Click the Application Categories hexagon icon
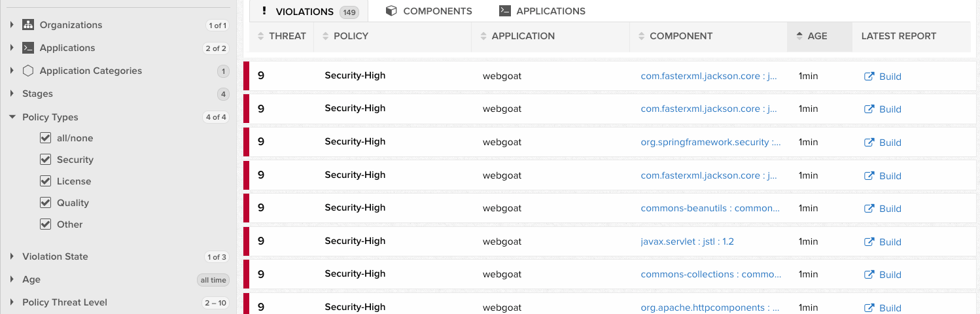This screenshot has height=314, width=980. point(28,71)
